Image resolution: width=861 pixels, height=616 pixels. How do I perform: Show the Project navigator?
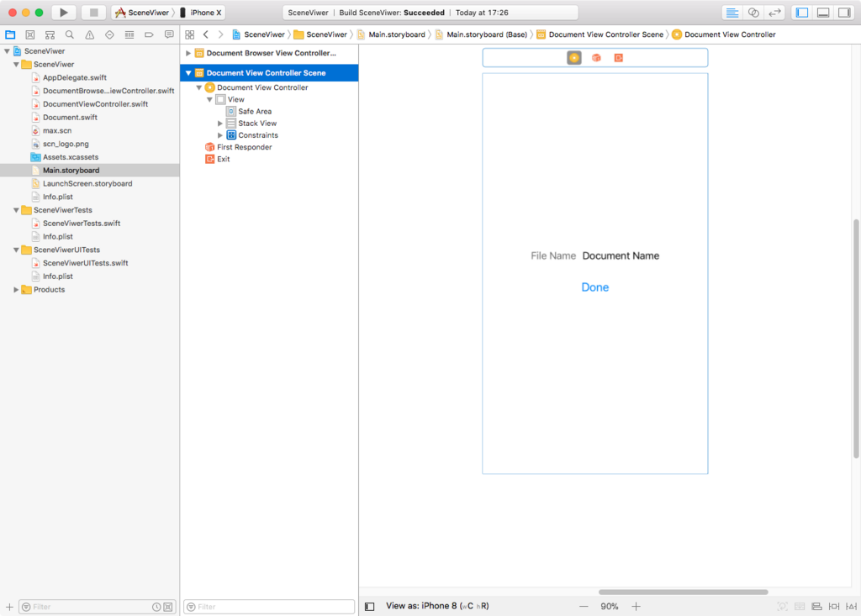tap(10, 34)
